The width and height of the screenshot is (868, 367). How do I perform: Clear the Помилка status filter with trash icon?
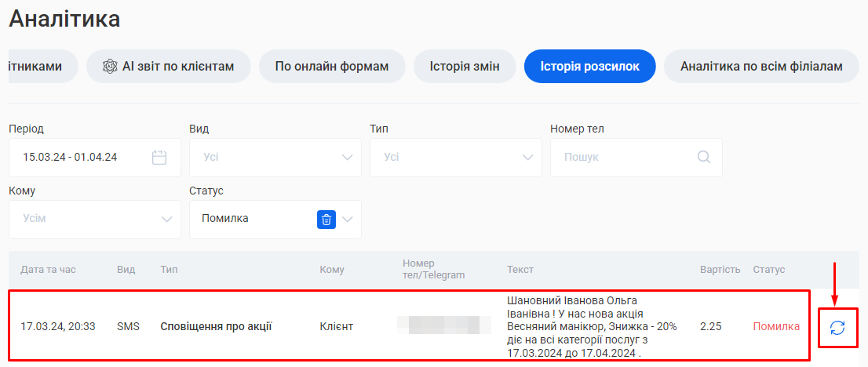pos(326,220)
